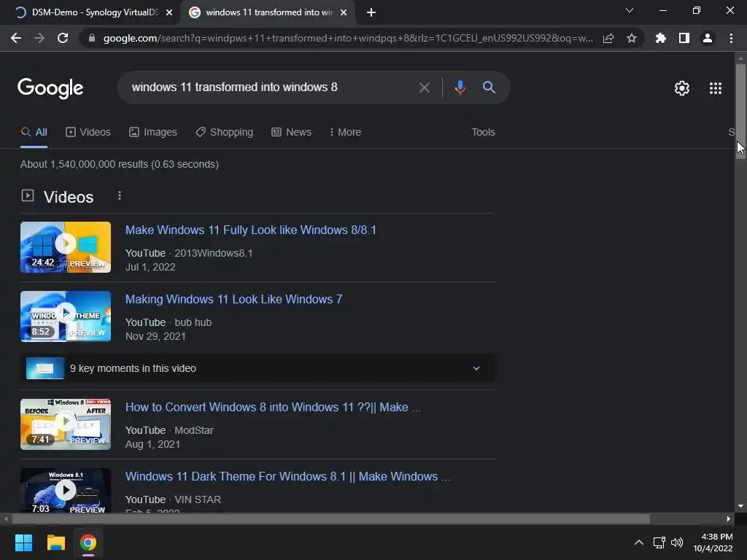
Task: Switch to Images results tab
Action: (153, 132)
